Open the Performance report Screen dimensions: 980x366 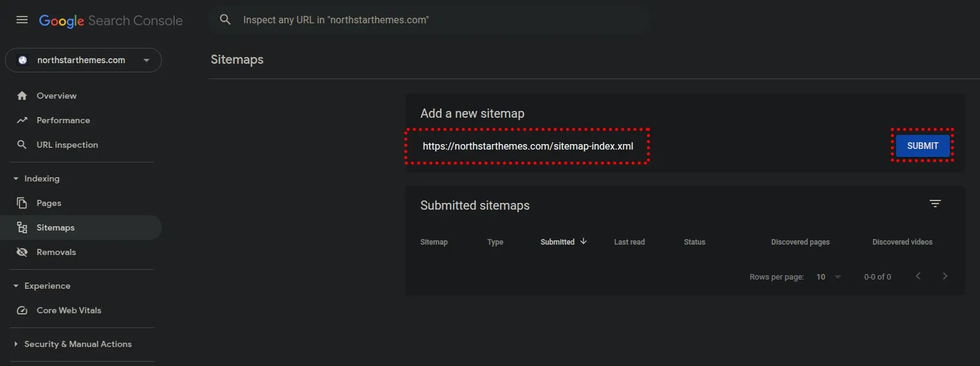(63, 120)
